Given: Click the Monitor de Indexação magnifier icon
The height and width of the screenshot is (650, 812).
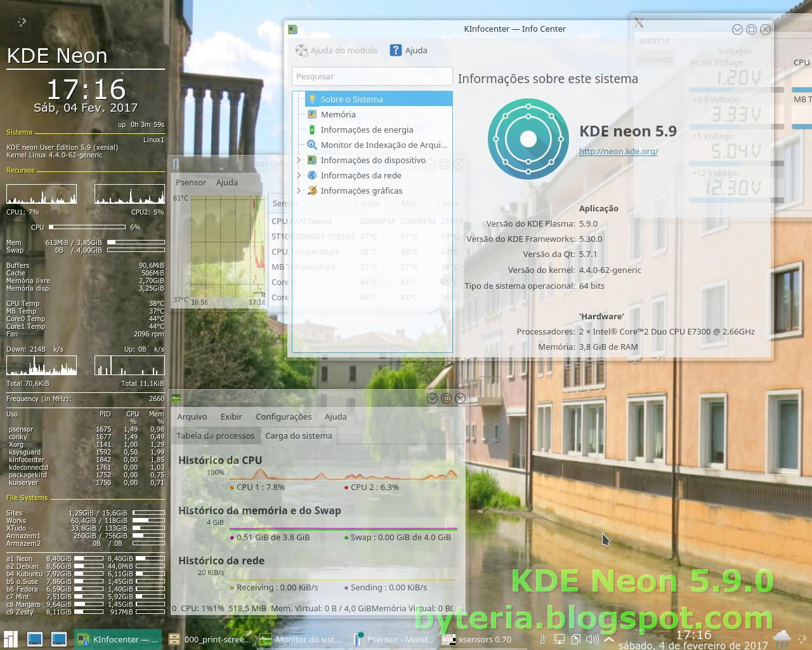Looking at the screenshot, I should (x=311, y=145).
